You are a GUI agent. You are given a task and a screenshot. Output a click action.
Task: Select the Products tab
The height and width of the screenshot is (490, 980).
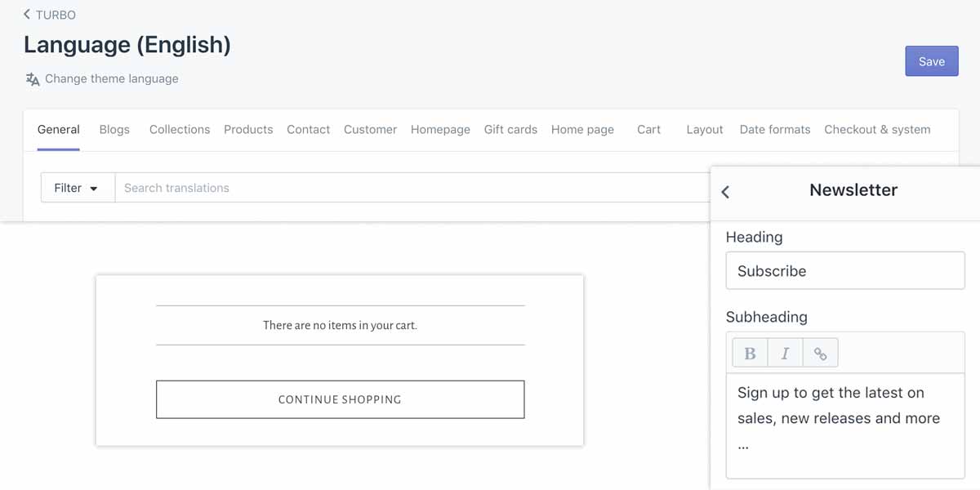[x=248, y=129]
